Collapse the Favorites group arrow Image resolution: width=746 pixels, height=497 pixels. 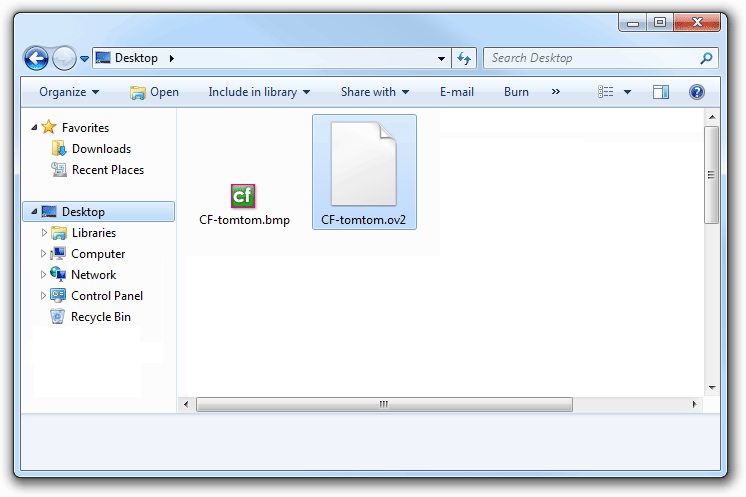click(35, 128)
